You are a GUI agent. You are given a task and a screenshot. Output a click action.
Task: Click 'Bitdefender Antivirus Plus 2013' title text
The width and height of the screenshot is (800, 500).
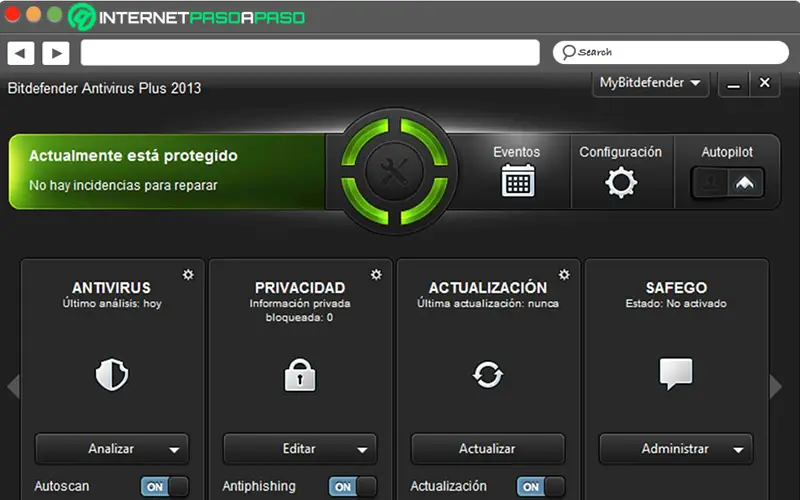click(104, 88)
